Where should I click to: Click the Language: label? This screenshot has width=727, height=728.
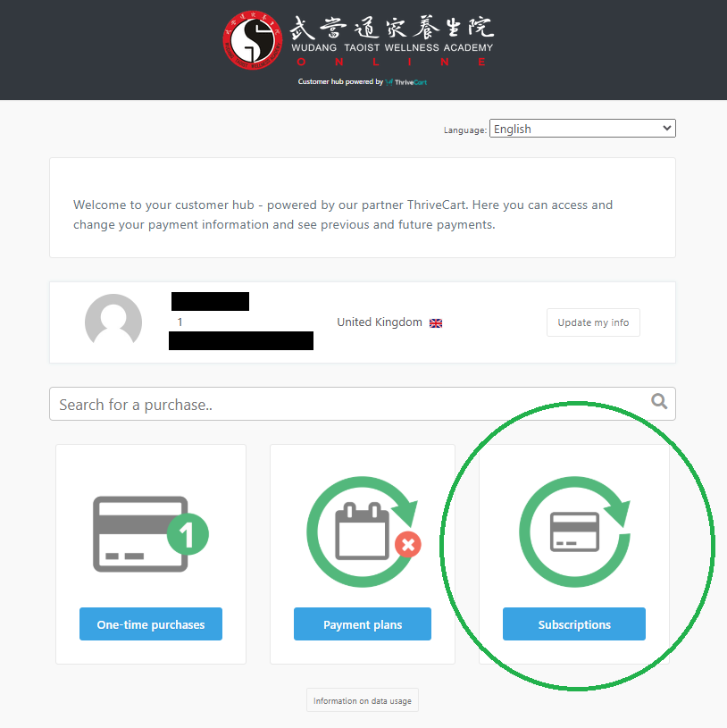point(464,130)
